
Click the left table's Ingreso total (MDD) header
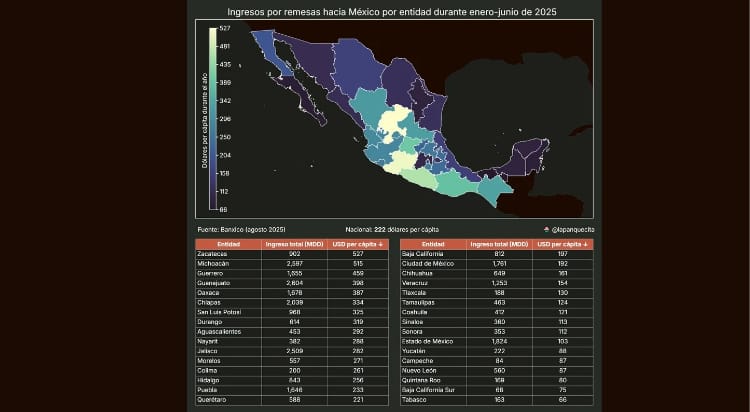295,244
